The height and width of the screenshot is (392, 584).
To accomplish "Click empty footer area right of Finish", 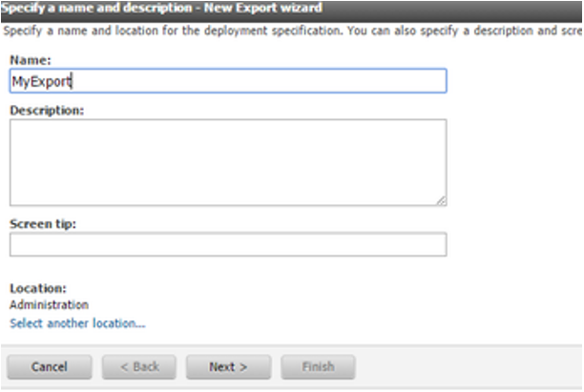I will pos(468,366).
